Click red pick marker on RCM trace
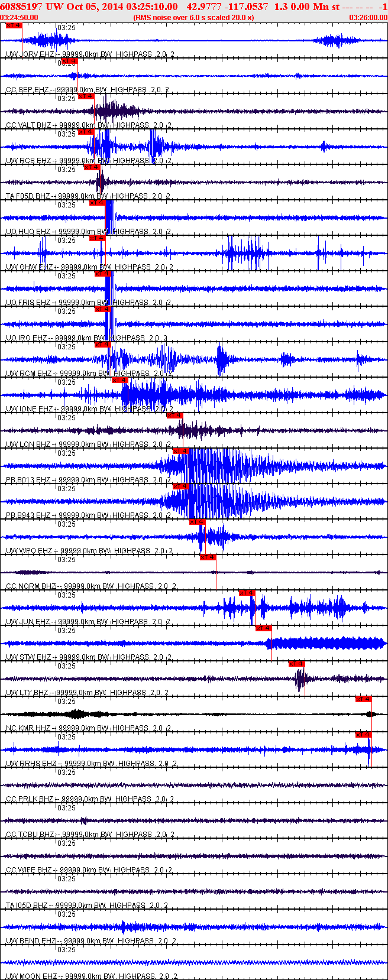This screenshot has height=980, width=388. [x=103, y=345]
